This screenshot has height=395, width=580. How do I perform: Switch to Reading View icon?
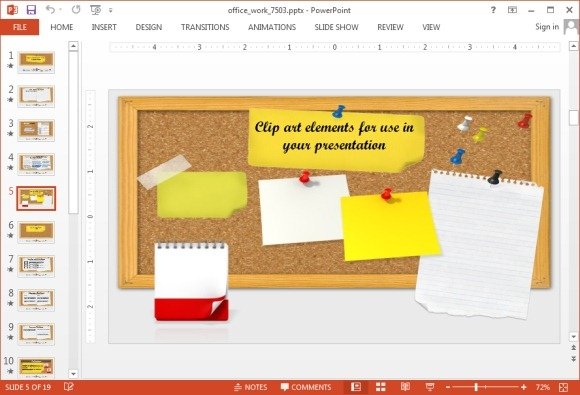click(405, 387)
